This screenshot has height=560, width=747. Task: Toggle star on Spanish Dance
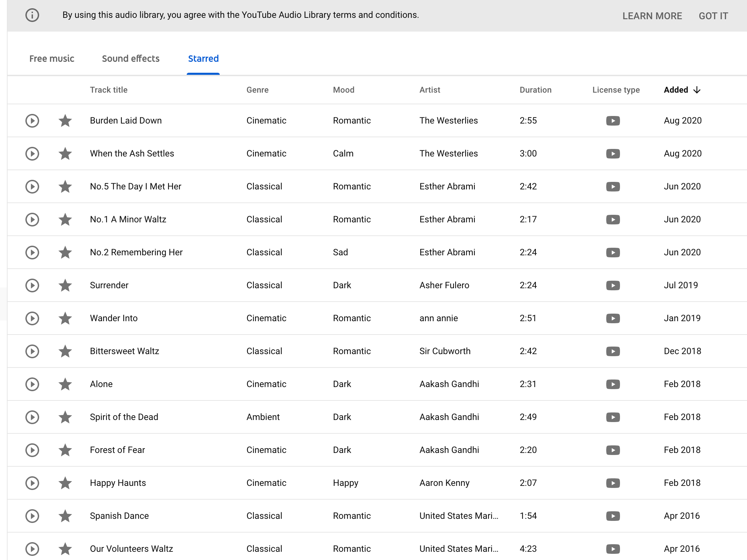click(65, 516)
